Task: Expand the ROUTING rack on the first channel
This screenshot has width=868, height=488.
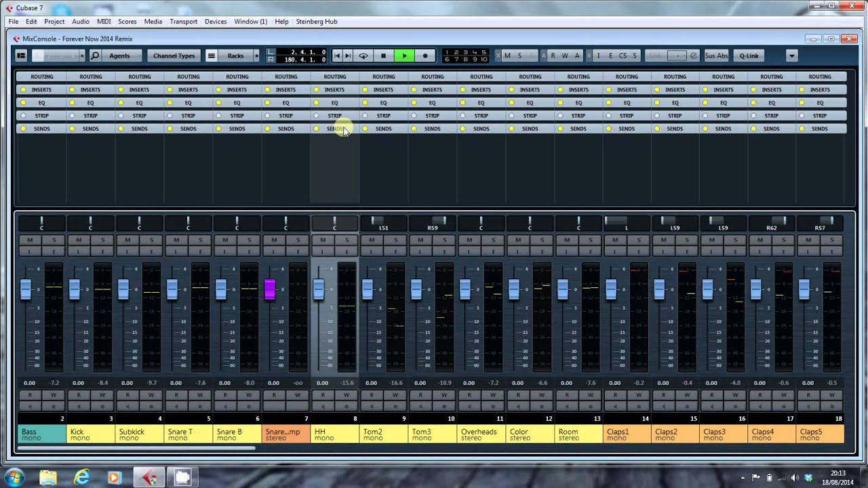Action: point(41,77)
